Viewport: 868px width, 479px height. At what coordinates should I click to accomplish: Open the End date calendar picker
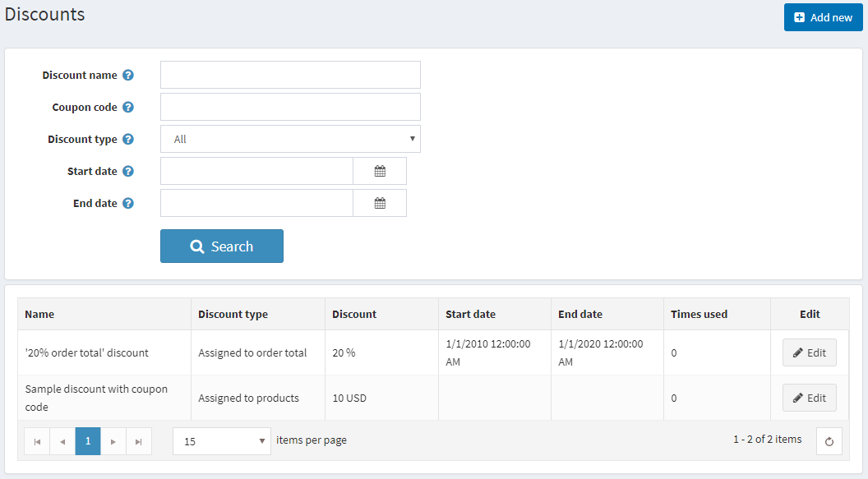pos(380,203)
